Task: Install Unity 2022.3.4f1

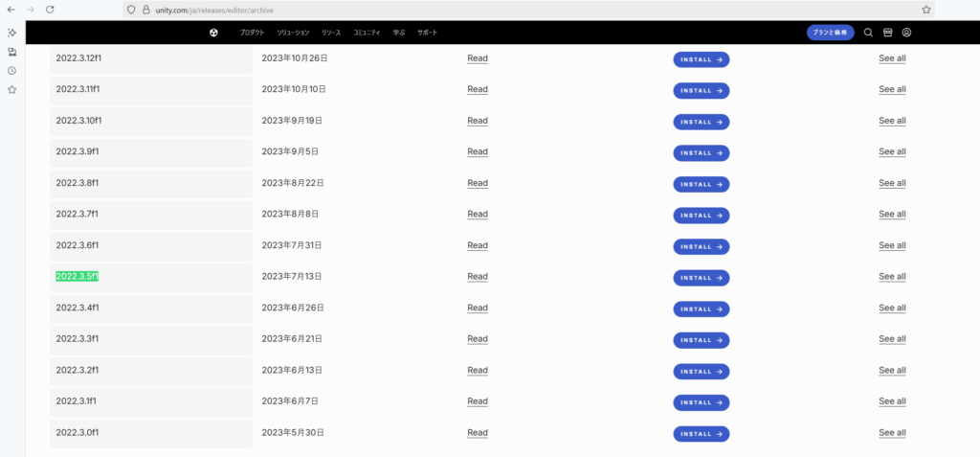Action: (x=702, y=308)
